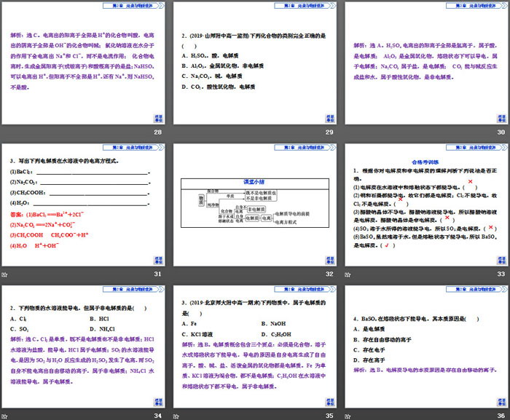Click slide number 36 label
Image resolution: width=510 pixels, height=420 pixels.
tap(501, 416)
